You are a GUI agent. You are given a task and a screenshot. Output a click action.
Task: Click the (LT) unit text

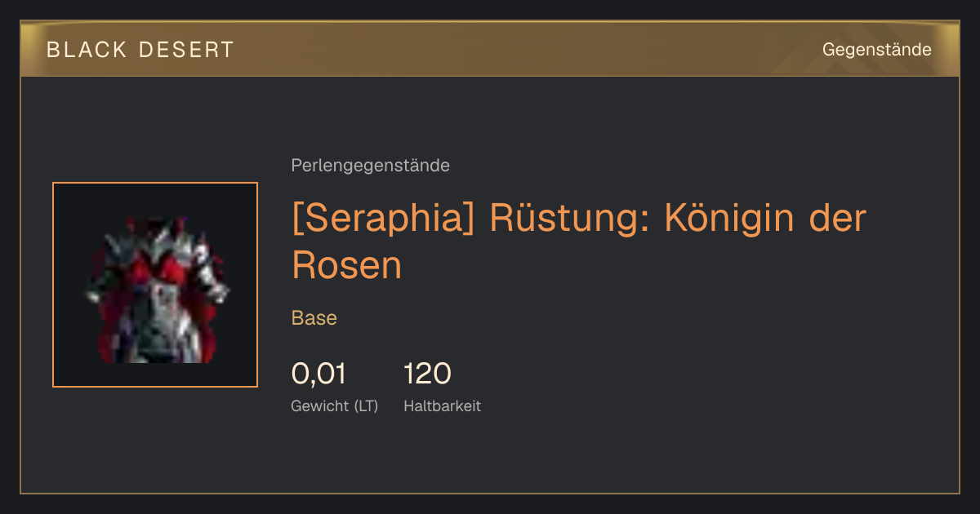[366, 405]
